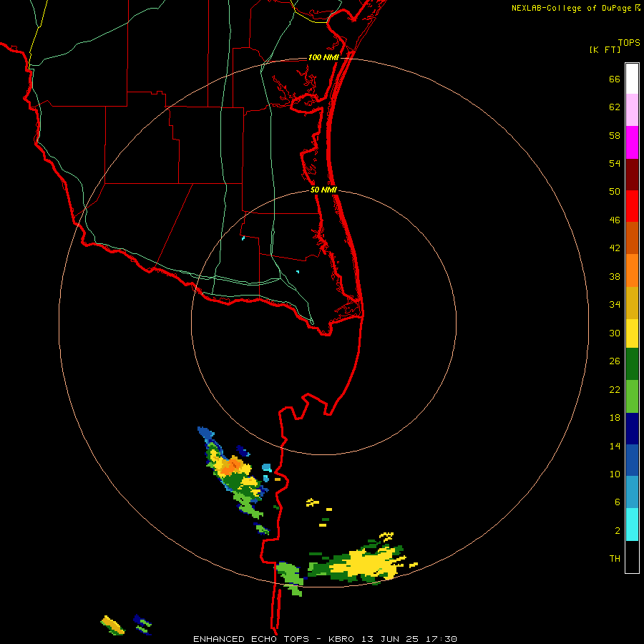Click the "17:30" time stamp
Image resolution: width=644 pixels, height=644 pixels.
click(440, 639)
